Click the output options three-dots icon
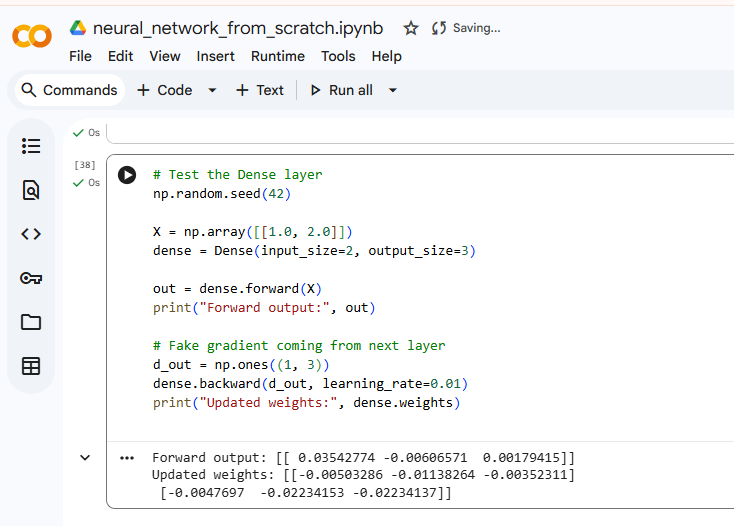This screenshot has height=526, width=734. (127, 458)
